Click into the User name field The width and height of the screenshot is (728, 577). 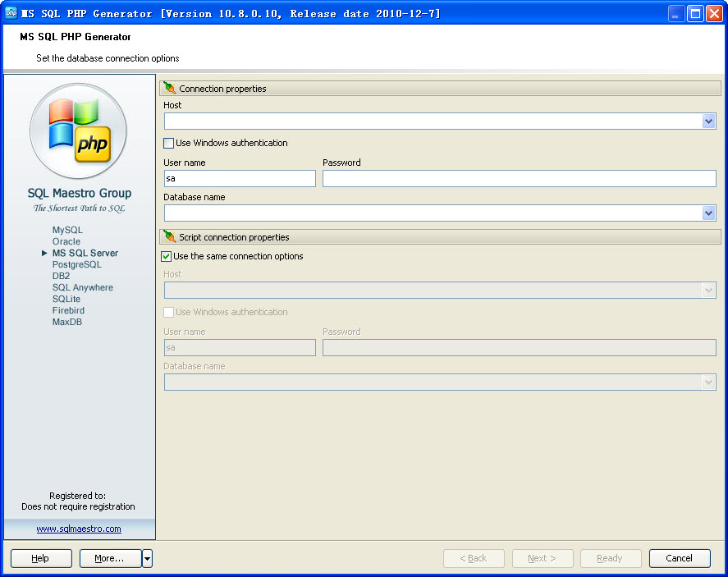(x=240, y=179)
